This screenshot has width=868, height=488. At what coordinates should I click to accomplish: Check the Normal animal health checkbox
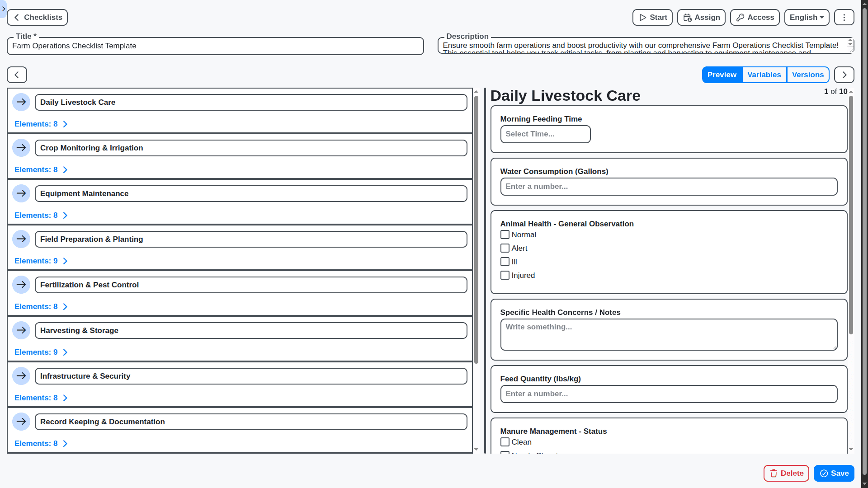click(x=505, y=235)
